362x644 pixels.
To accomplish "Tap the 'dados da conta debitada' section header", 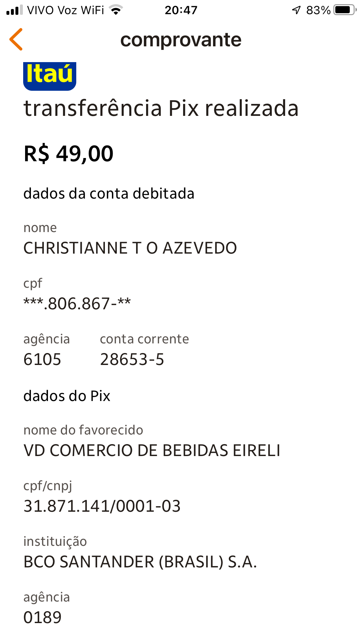I will tap(109, 194).
